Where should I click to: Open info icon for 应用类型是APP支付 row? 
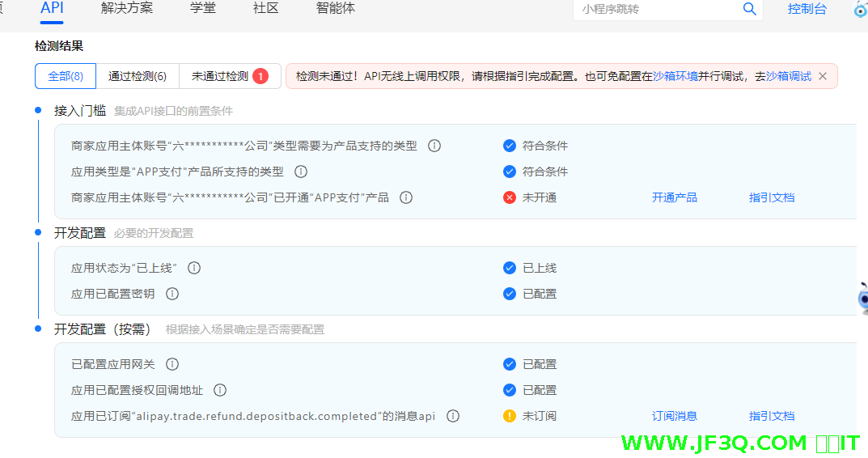point(301,172)
